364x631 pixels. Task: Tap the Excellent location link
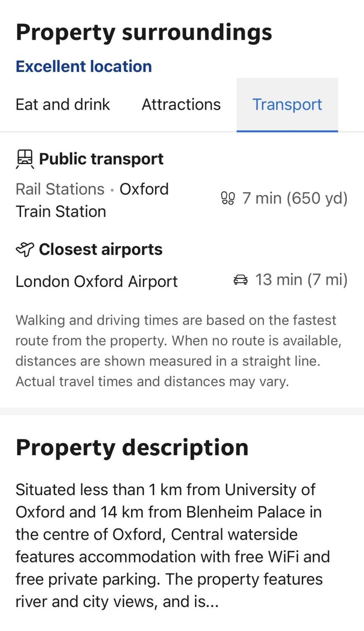pyautogui.click(x=84, y=66)
